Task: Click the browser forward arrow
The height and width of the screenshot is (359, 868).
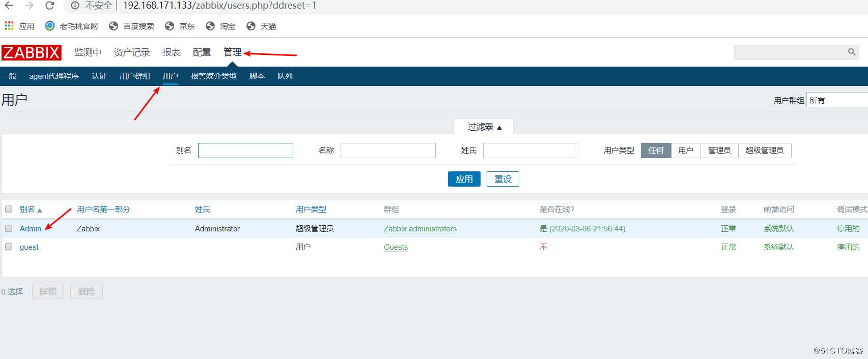Action: (x=29, y=6)
